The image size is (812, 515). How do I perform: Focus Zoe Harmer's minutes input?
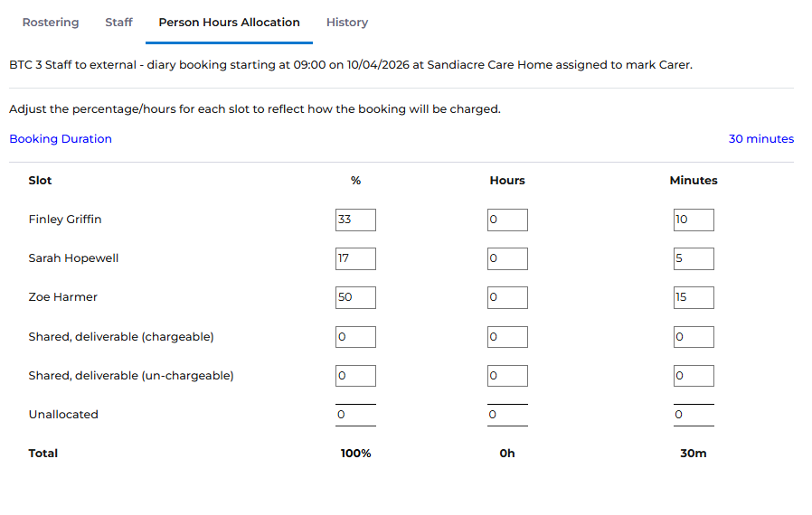click(x=694, y=297)
